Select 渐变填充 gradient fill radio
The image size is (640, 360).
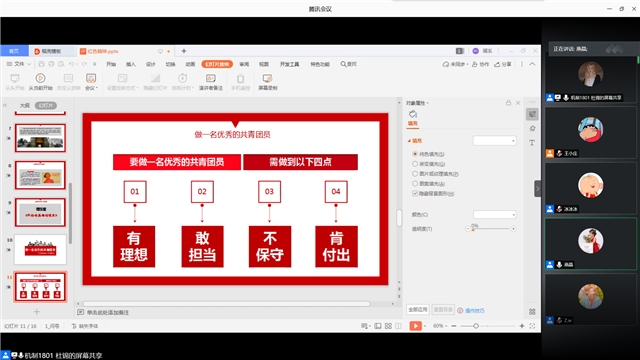[x=415, y=164]
